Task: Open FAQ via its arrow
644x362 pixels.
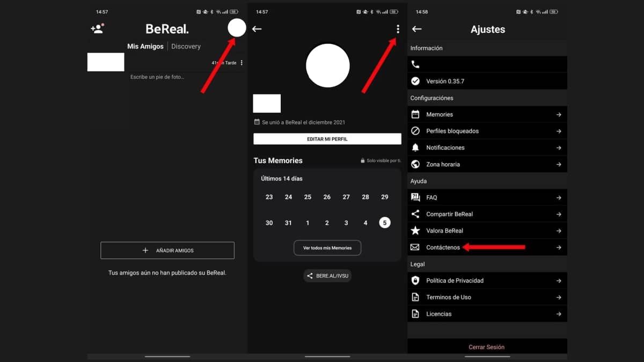Action: (559, 197)
